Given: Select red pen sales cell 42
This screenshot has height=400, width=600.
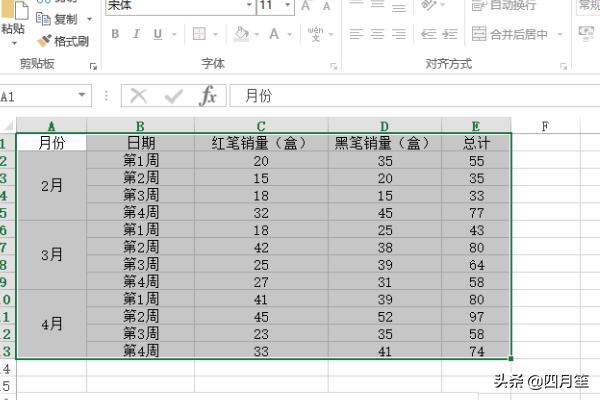Looking at the screenshot, I should coord(261,247).
